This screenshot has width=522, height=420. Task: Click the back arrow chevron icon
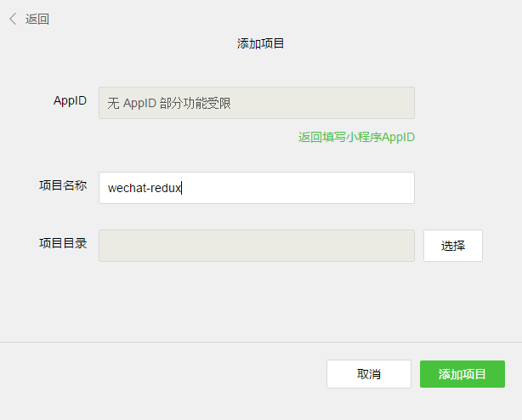(x=13, y=19)
